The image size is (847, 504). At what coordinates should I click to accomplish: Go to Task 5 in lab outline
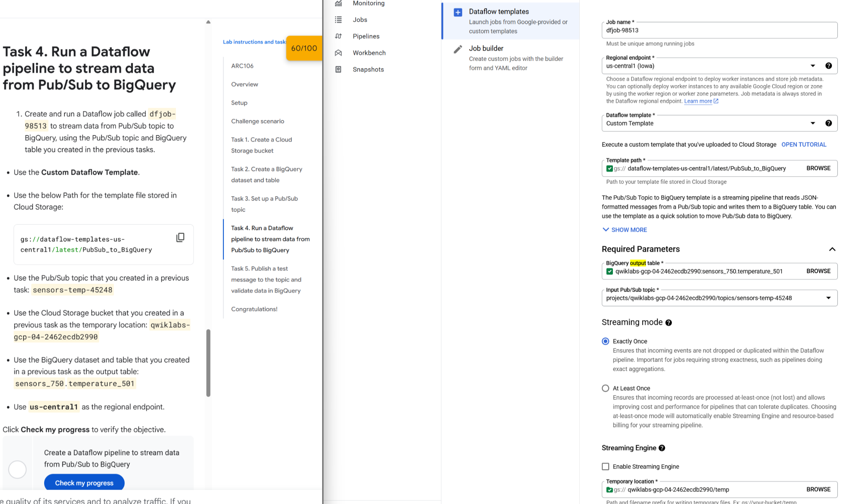[266, 280]
